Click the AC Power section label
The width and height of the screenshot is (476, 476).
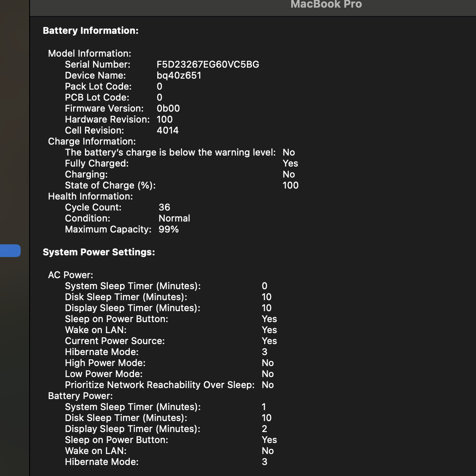(x=71, y=275)
